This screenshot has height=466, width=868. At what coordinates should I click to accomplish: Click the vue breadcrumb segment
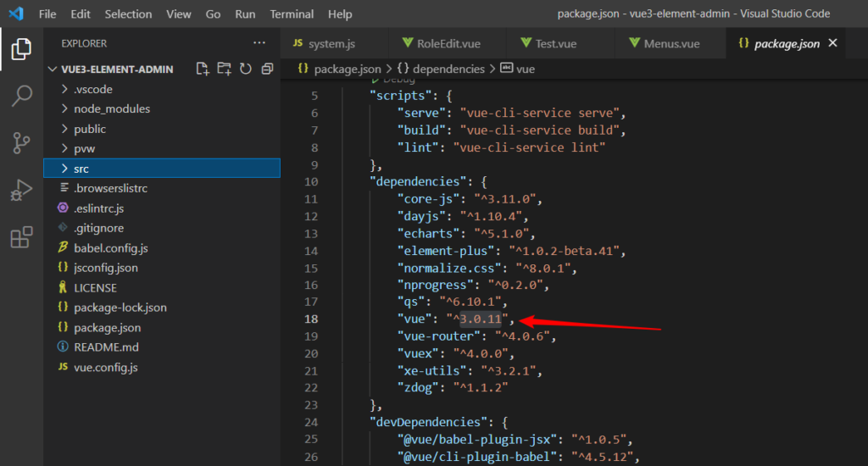point(518,69)
